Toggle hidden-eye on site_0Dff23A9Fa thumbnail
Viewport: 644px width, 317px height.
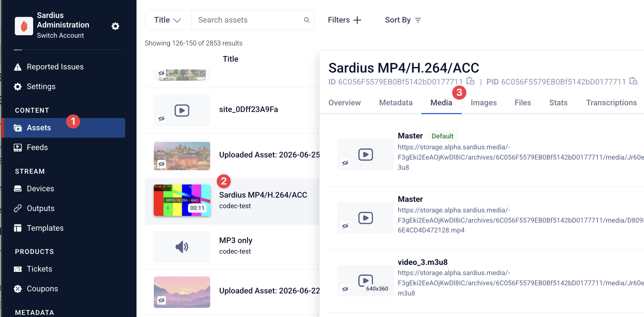tap(162, 119)
